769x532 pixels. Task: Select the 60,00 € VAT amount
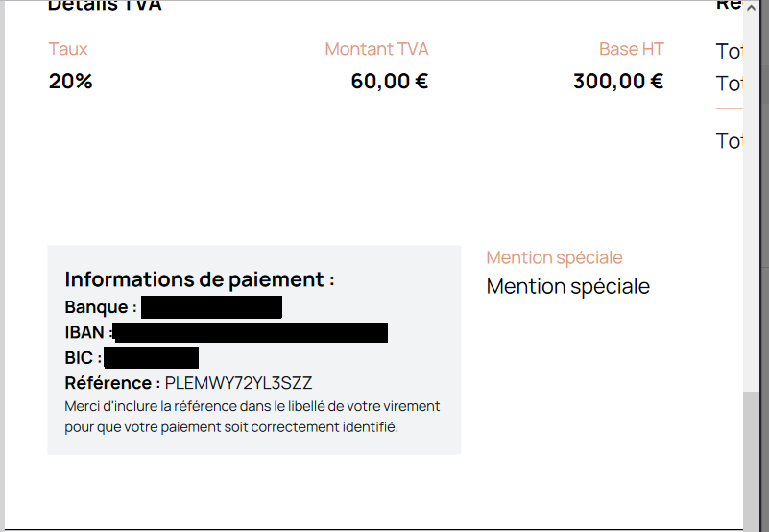coord(389,81)
